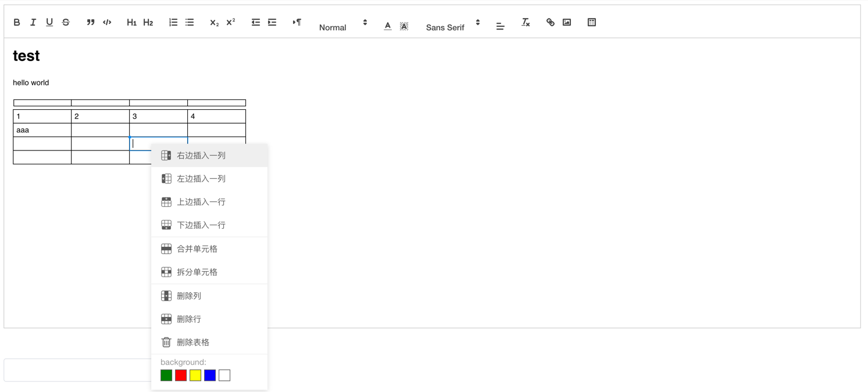Clear text formatting
Image resolution: width=868 pixels, height=392 pixels.
(x=526, y=22)
